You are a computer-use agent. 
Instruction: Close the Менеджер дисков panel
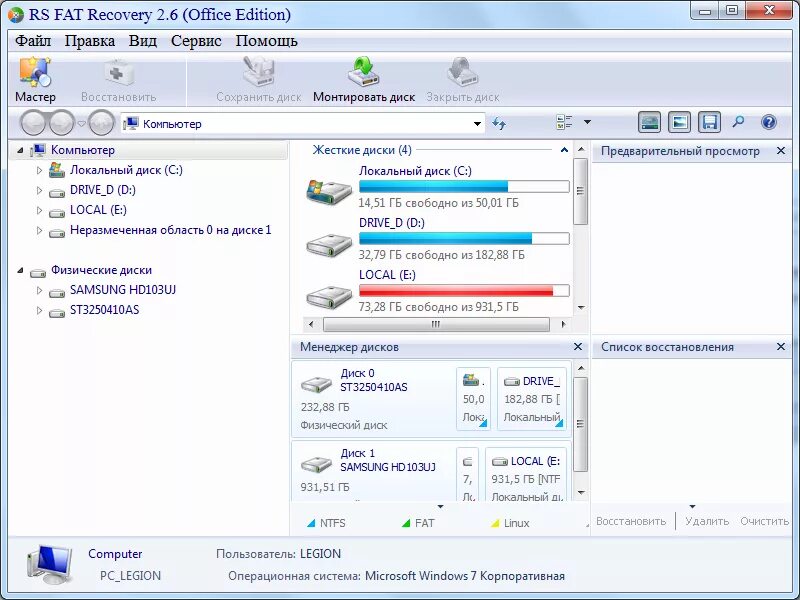coord(578,346)
